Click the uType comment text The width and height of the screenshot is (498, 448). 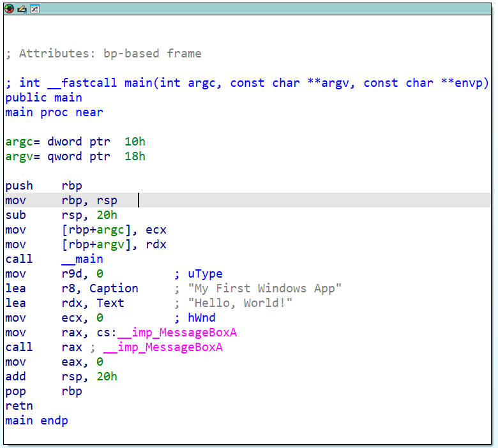205,274
